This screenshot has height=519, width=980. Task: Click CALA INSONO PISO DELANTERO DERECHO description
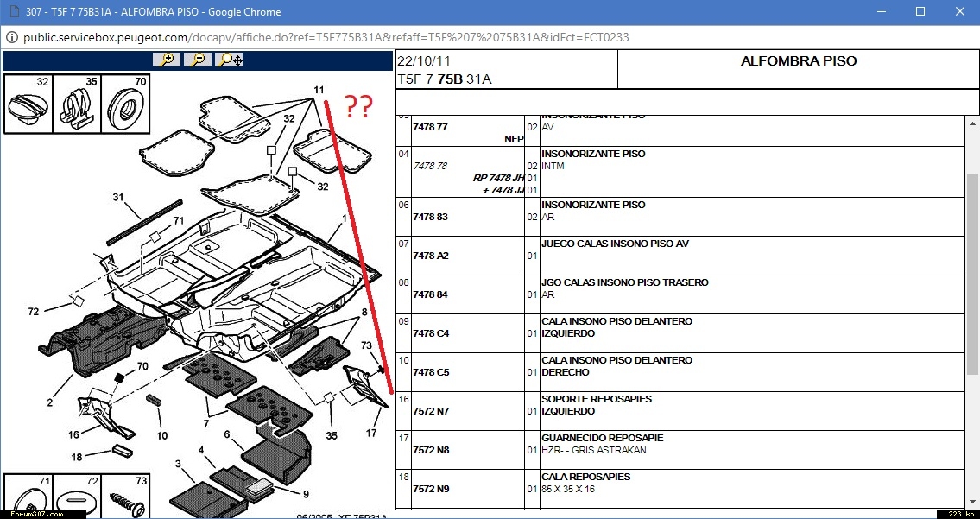click(x=616, y=366)
